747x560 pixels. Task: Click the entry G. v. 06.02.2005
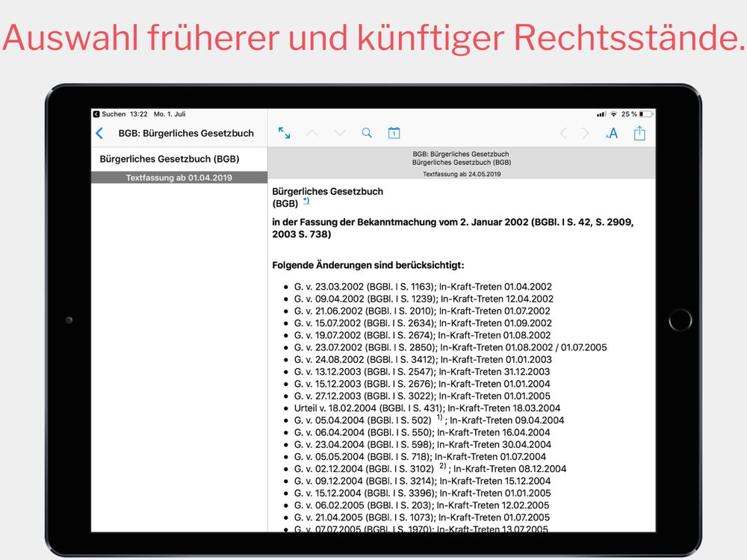pyautogui.click(x=421, y=505)
